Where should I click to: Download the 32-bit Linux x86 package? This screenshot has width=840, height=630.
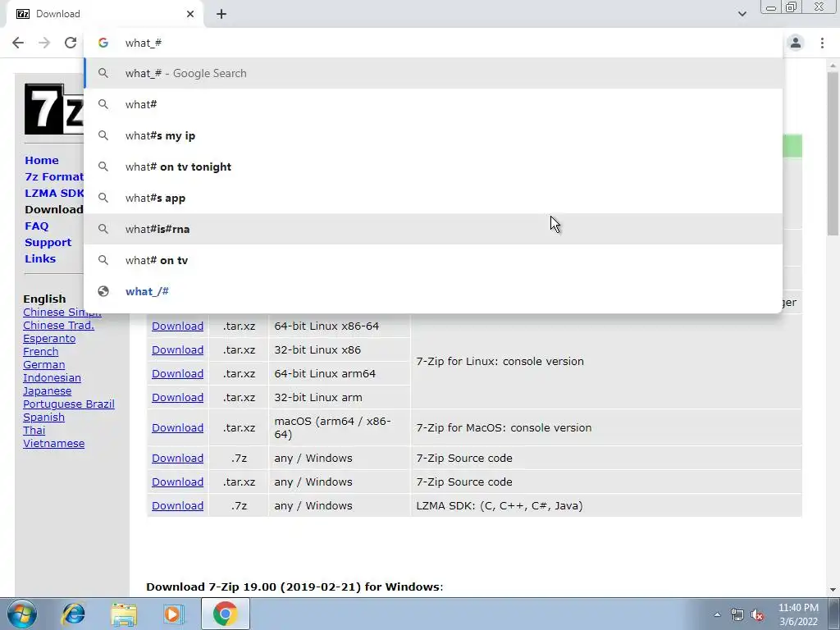click(x=177, y=349)
